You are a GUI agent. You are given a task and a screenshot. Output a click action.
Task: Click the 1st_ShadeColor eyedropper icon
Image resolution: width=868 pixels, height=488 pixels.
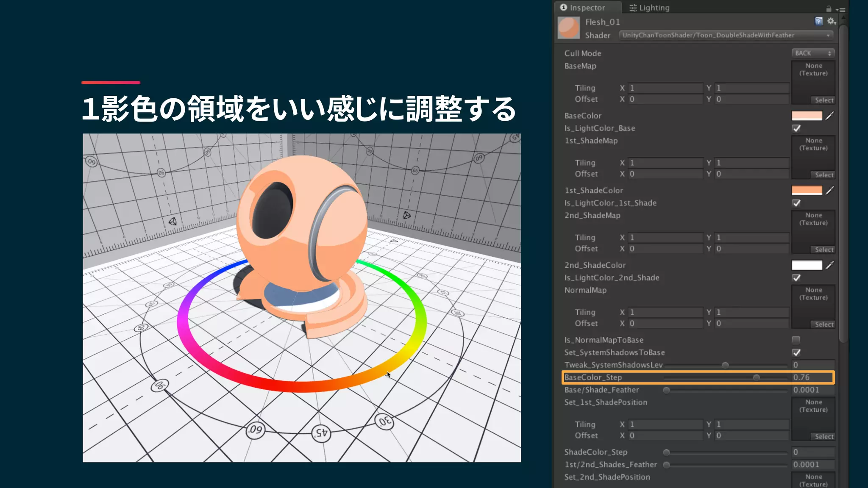tap(830, 191)
